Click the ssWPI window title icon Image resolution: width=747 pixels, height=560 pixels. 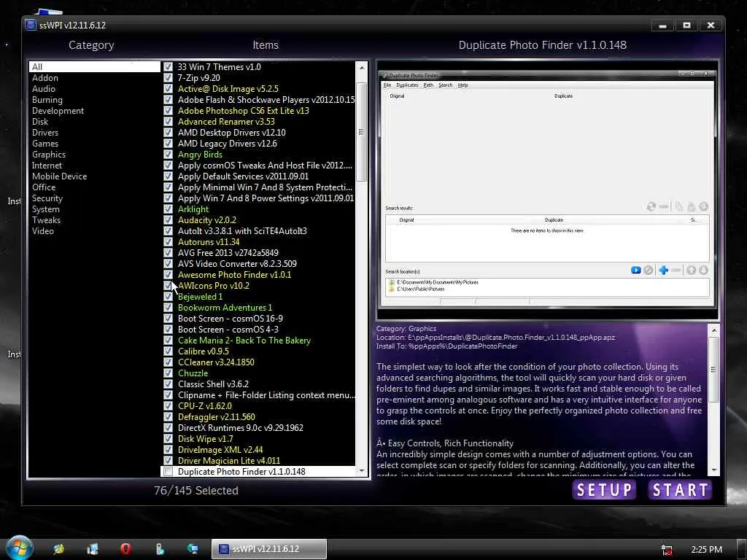pyautogui.click(x=31, y=25)
